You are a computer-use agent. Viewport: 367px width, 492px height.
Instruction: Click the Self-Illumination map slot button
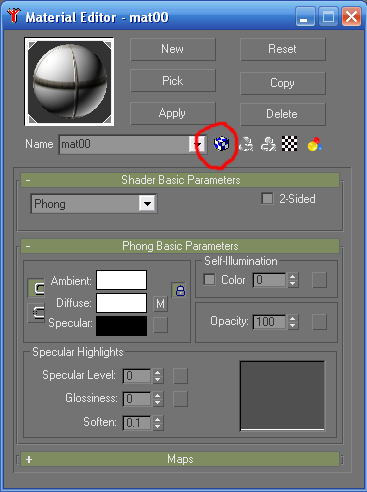click(x=319, y=280)
